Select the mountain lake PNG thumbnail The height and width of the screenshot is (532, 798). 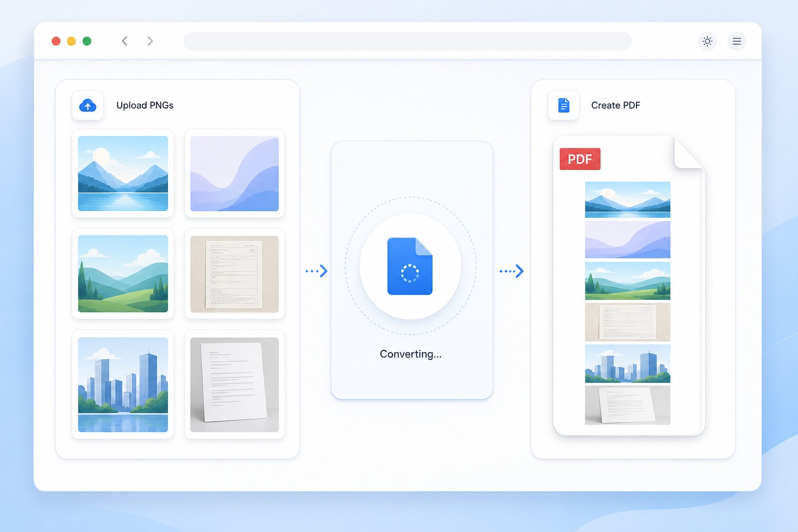(123, 174)
